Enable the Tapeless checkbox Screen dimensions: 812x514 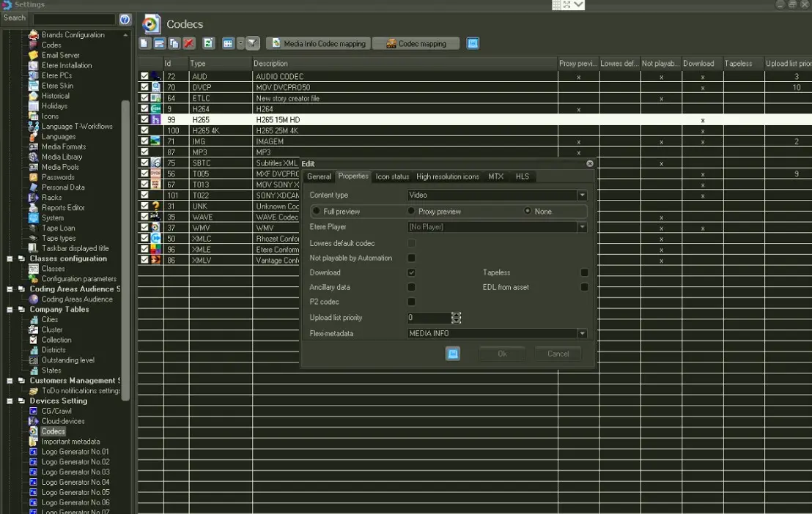coord(584,272)
